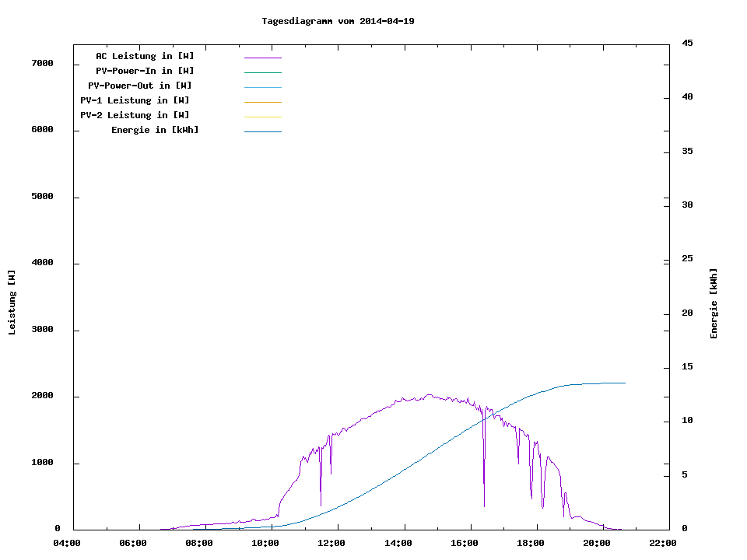Select the 12:00 time axis label
The width and height of the screenshot is (747, 560).
[x=332, y=543]
